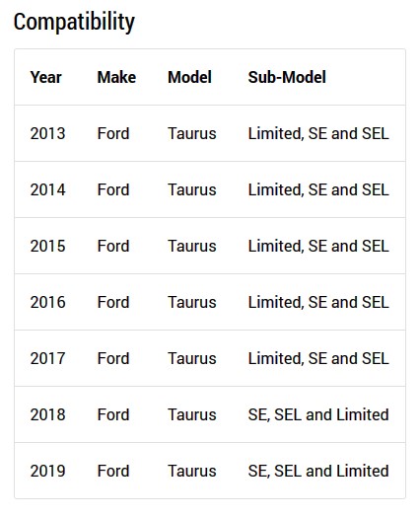This screenshot has width=420, height=518.
Task: Click the Compatibility heading
Action: tap(74, 22)
